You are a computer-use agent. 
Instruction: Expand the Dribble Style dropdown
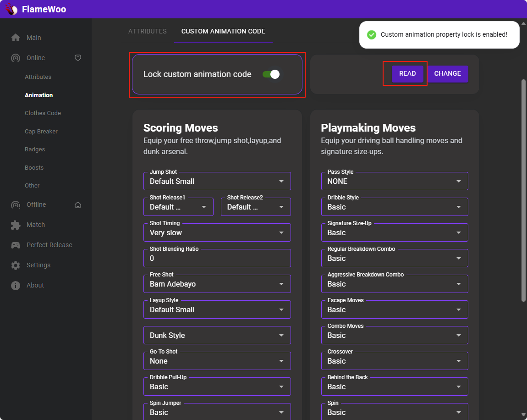click(x=395, y=207)
